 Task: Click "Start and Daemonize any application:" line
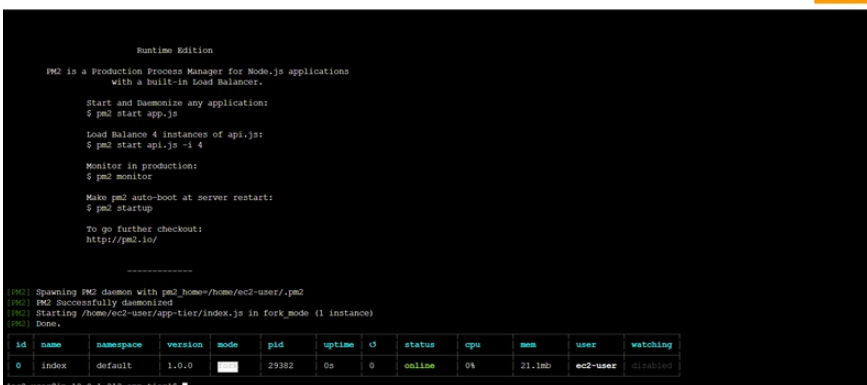[x=177, y=103]
